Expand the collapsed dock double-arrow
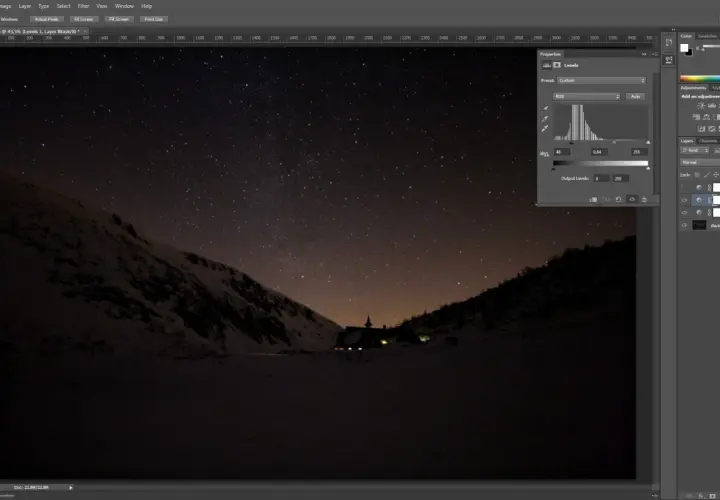This screenshot has width=720, height=500. click(x=673, y=30)
